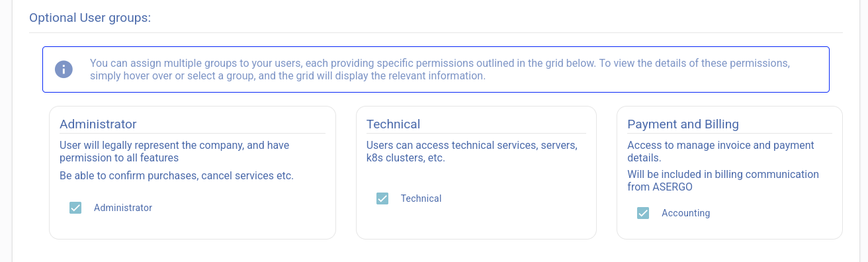This screenshot has height=262, width=868.
Task: Click the permissions info banner text
Action: 440,69
